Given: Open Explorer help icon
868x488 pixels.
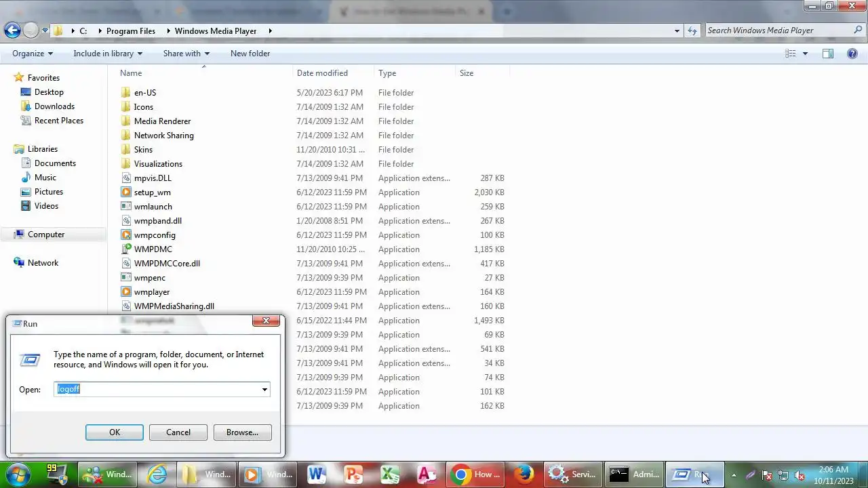Looking at the screenshot, I should [x=852, y=54].
